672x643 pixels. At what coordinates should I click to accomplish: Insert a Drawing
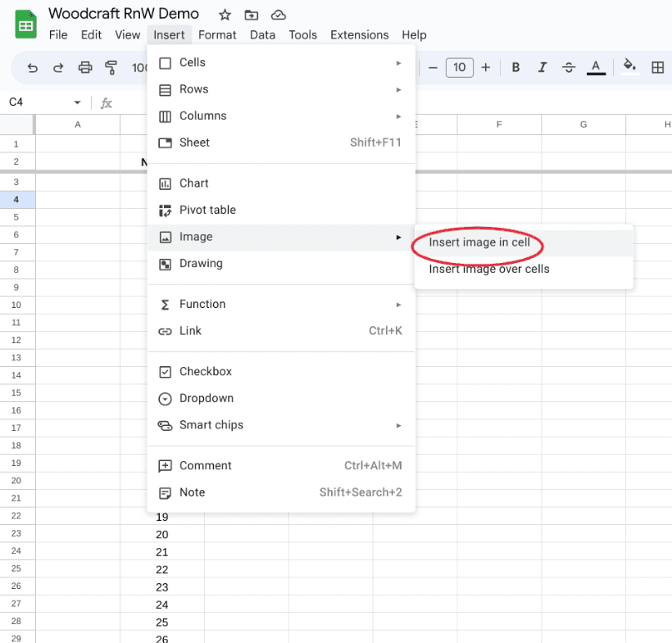pos(281,264)
